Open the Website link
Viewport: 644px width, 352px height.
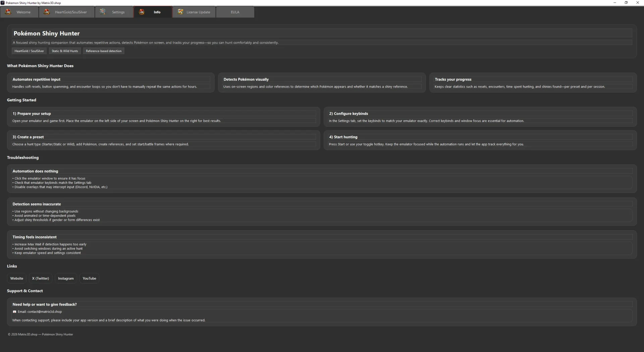[17, 278]
